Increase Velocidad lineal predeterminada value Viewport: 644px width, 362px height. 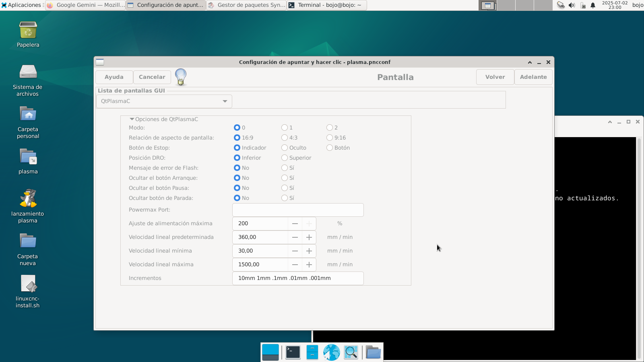pyautogui.click(x=309, y=237)
